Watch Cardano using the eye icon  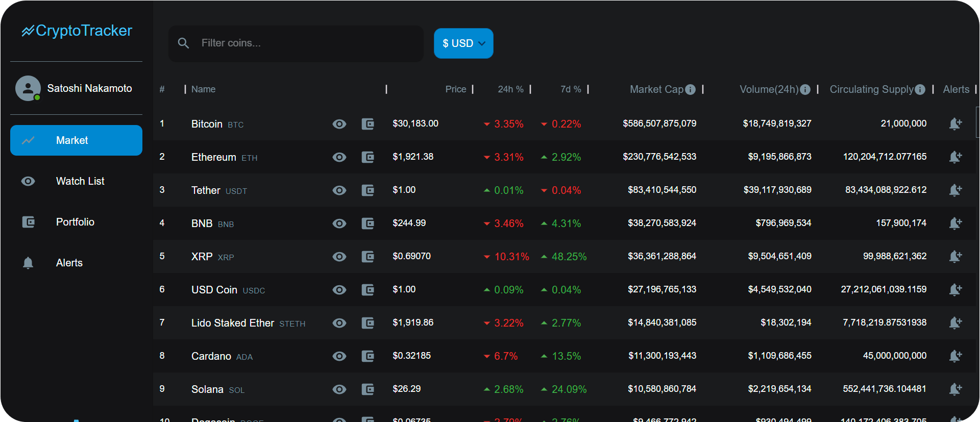click(x=339, y=356)
